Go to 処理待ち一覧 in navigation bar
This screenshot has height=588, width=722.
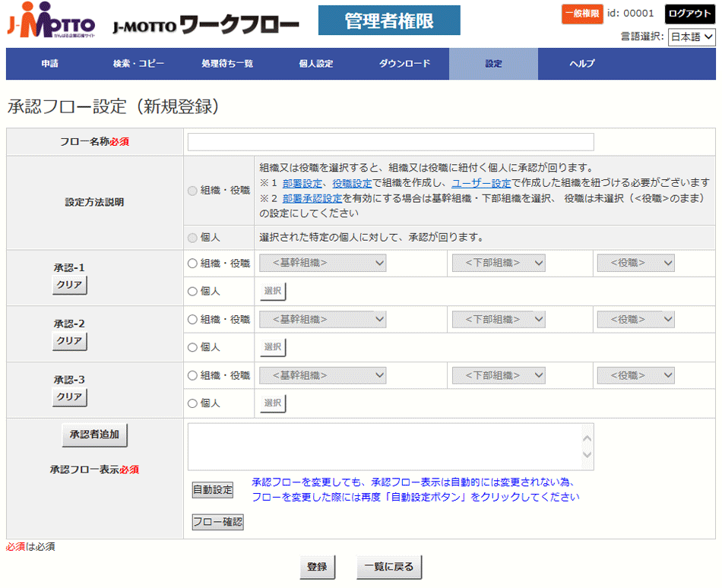227,64
